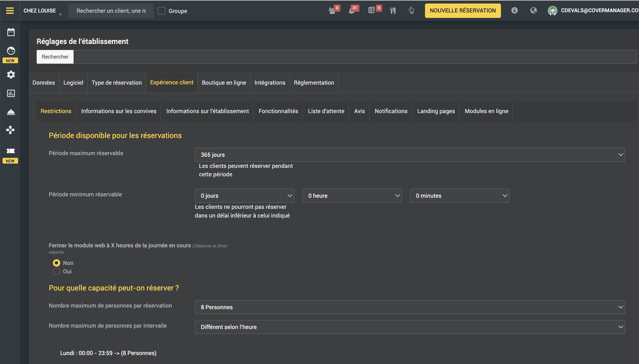Click the NOUVELLE RÉSERVATION button
639x364 pixels.
pyautogui.click(x=462, y=11)
